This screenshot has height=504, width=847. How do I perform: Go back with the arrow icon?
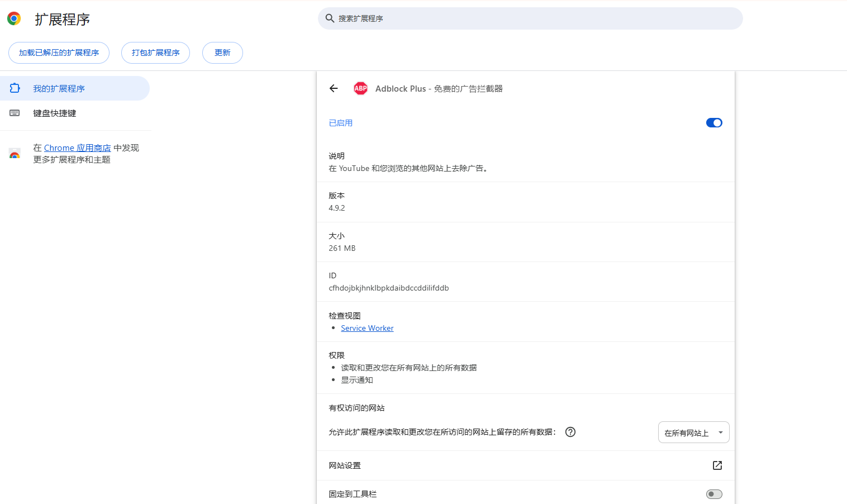click(x=334, y=88)
